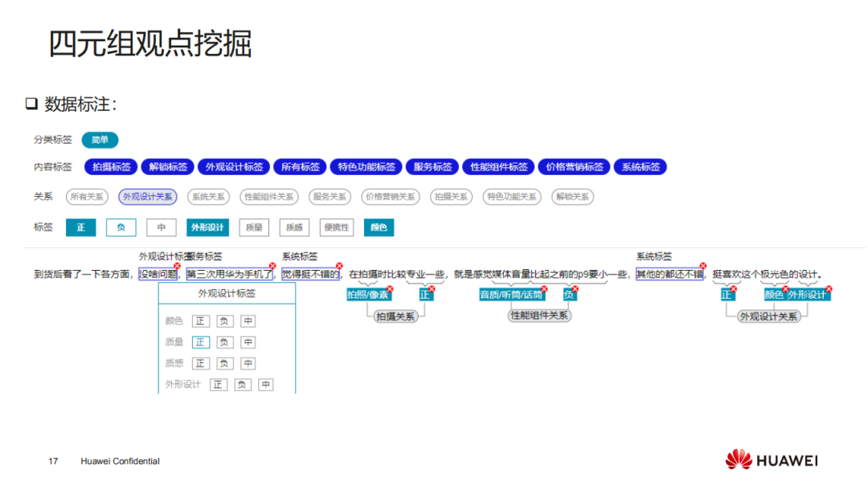Screen dimensions: 868x486
Task: Select the annotated span 觉得挺不错的
Action: tap(310, 275)
